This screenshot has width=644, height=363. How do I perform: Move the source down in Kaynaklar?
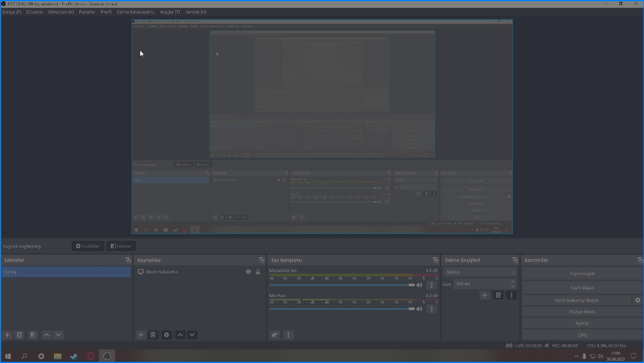click(192, 335)
